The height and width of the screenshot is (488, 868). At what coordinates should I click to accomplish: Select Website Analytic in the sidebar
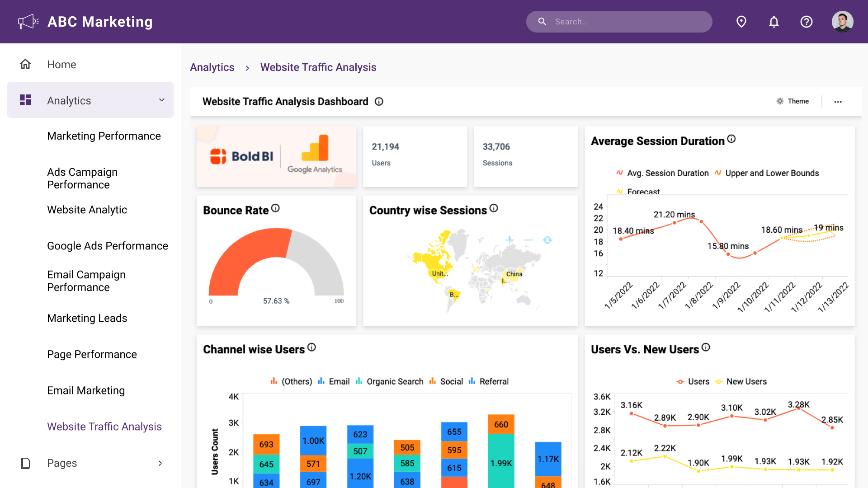point(87,210)
